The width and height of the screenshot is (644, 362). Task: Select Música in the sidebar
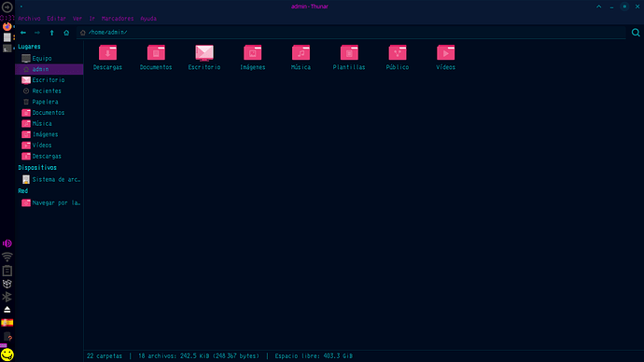click(49, 123)
